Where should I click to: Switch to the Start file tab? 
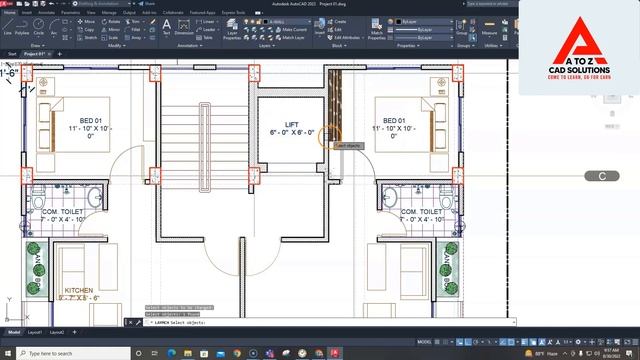[12, 54]
